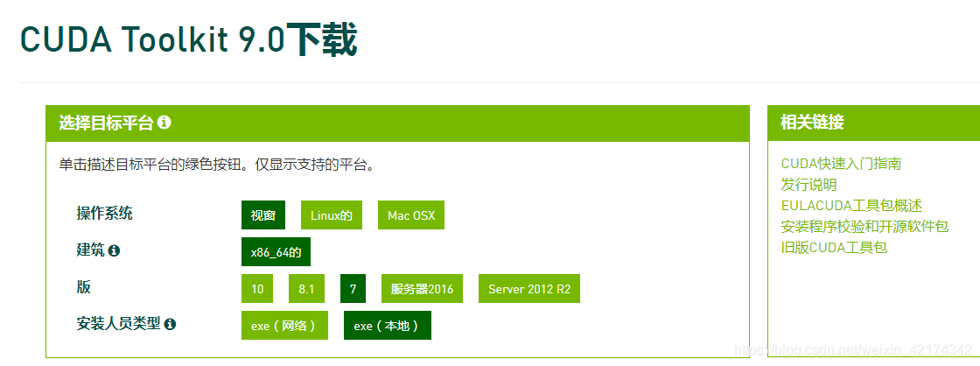Click the 版 row label
This screenshot has height=366, width=980.
84,287
